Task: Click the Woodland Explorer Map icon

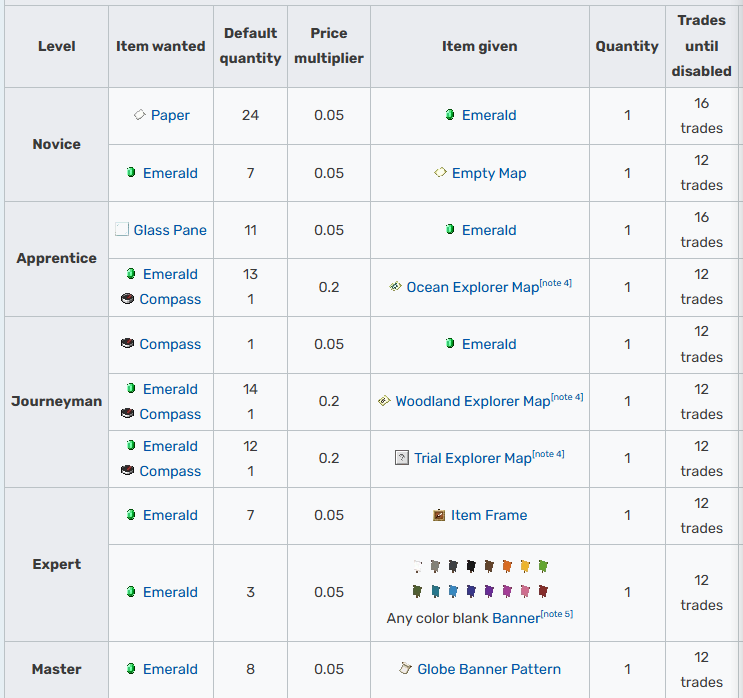Action: (384, 401)
